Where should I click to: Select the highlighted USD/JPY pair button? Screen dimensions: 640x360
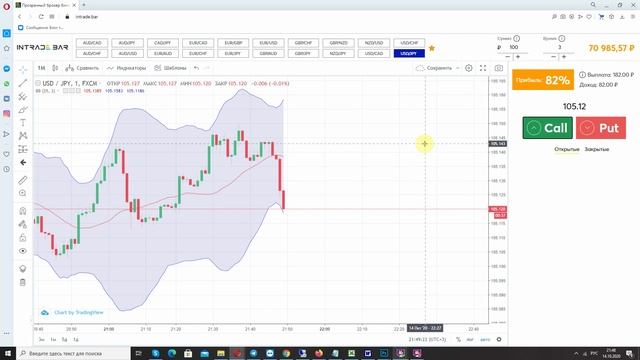click(409, 53)
